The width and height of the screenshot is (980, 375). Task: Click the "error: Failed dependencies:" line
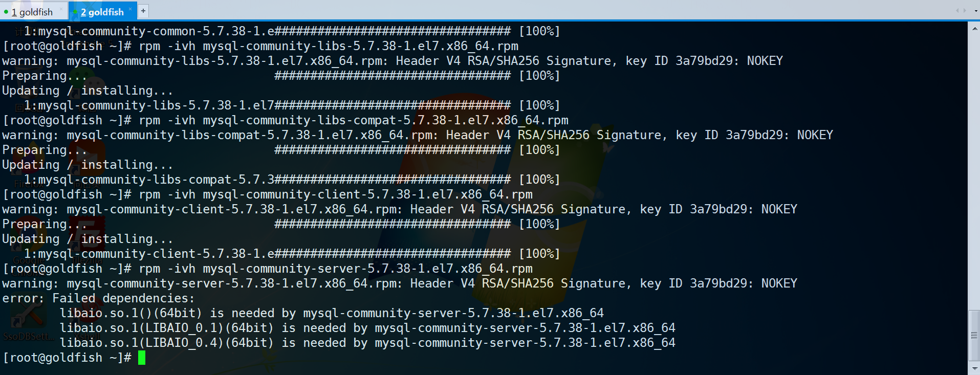98,298
